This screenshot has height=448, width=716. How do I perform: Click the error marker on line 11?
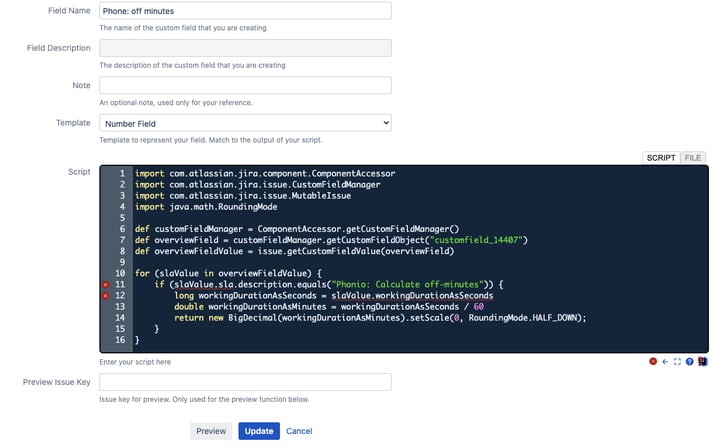(x=105, y=285)
